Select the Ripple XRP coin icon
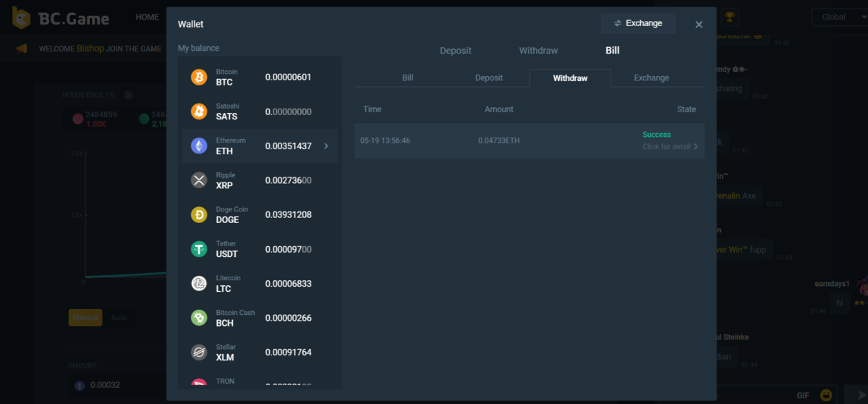Viewport: 868px width, 404px height. [199, 180]
